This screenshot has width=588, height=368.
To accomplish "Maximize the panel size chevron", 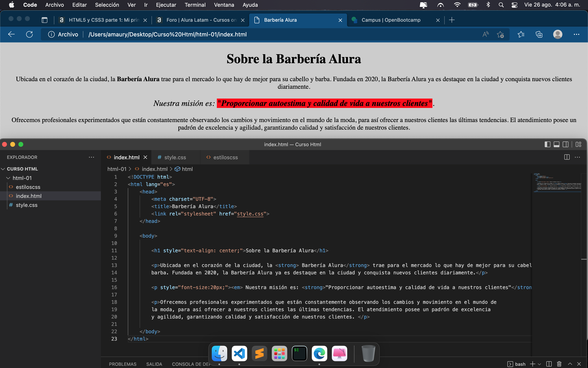I will 570,364.
